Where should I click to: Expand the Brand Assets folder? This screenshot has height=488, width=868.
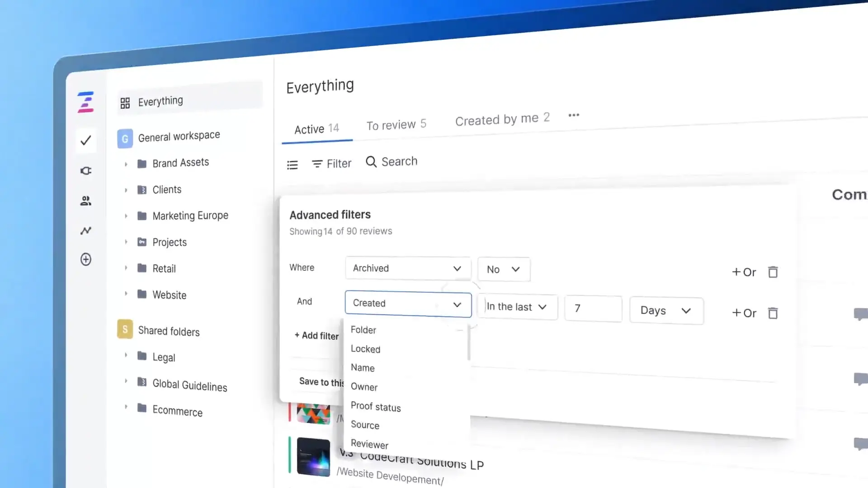coord(126,164)
